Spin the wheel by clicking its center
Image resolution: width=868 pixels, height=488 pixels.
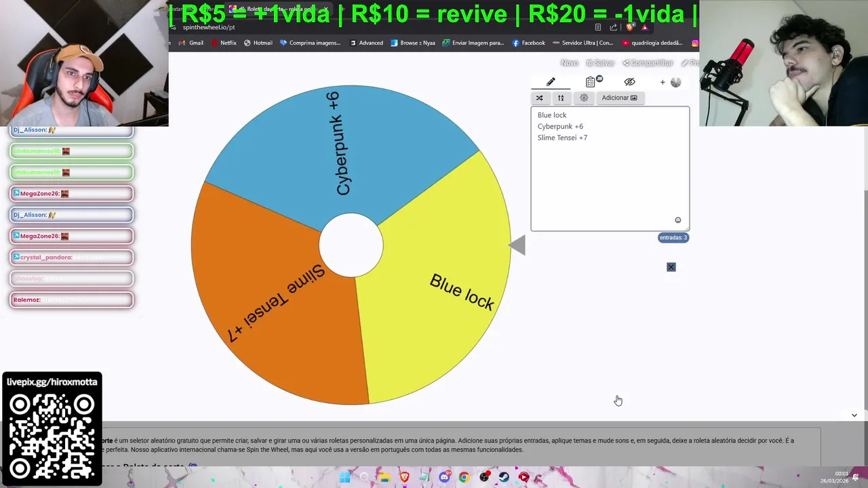[x=351, y=245]
